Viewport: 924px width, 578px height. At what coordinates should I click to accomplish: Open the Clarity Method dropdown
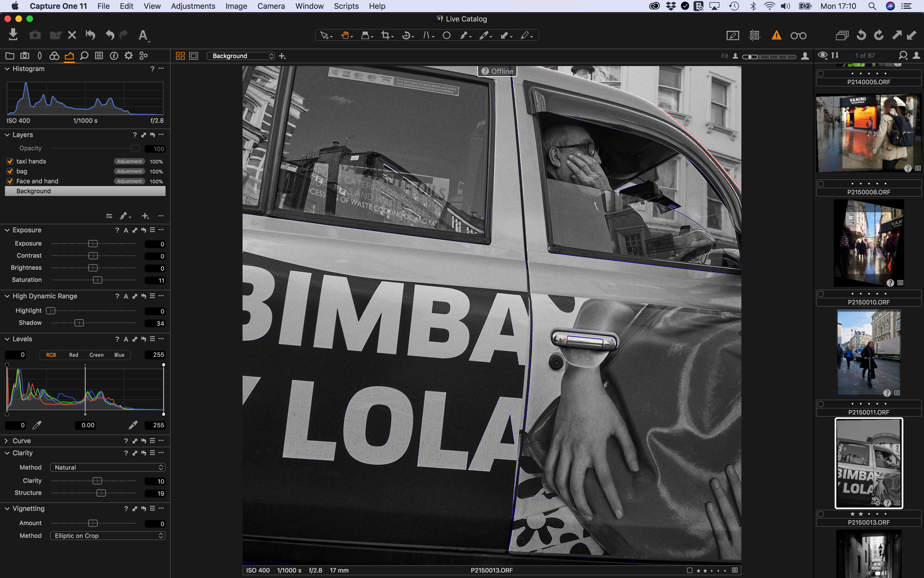click(x=108, y=468)
